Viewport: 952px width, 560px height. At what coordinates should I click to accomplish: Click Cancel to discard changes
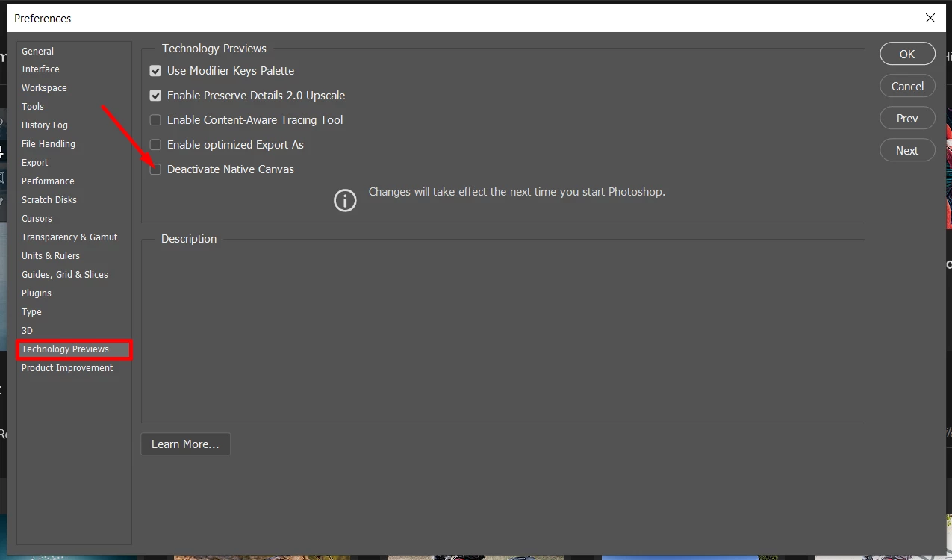pos(907,86)
